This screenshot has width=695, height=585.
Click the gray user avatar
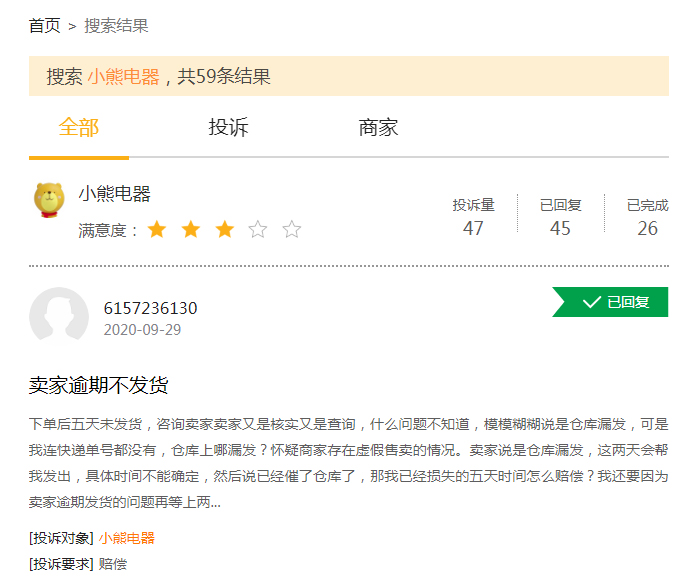click(x=59, y=316)
